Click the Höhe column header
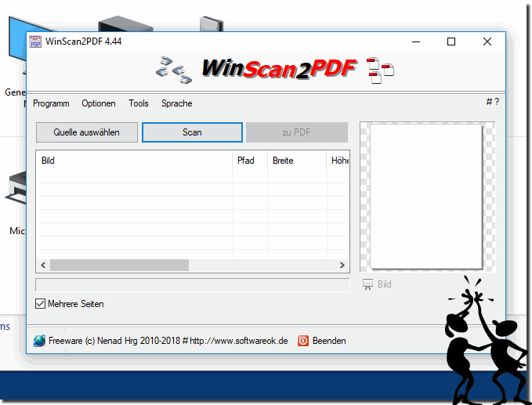This screenshot has height=405, width=532. pyautogui.click(x=338, y=161)
